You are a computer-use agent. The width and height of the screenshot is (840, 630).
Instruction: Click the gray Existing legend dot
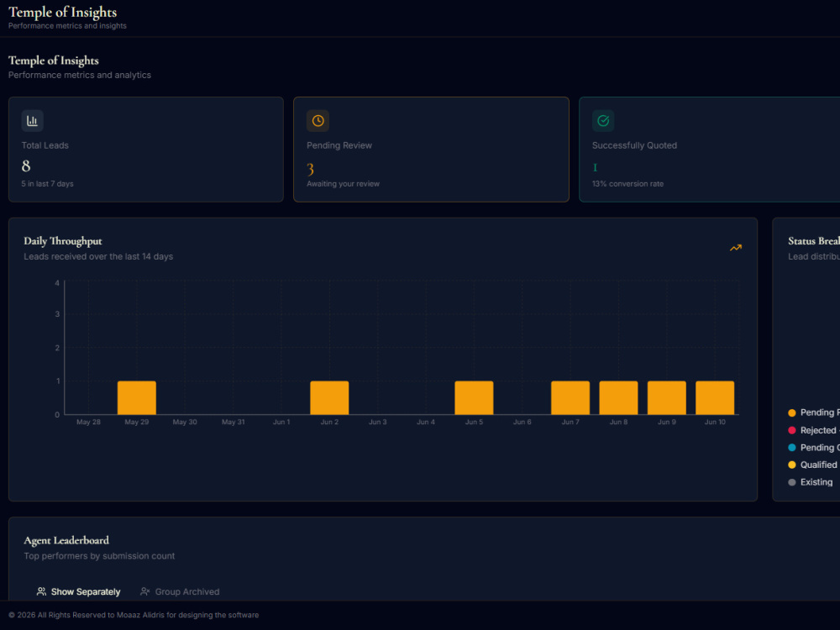(x=792, y=482)
